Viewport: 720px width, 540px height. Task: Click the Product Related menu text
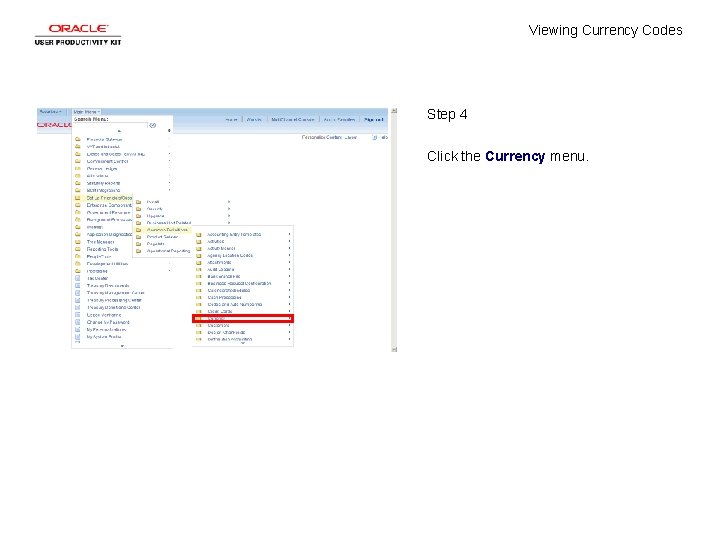[162, 237]
